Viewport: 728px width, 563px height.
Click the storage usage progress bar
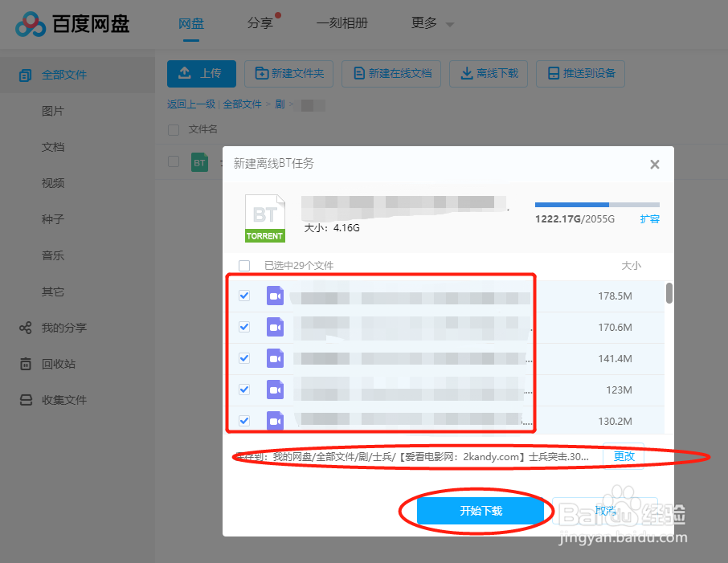point(597,205)
